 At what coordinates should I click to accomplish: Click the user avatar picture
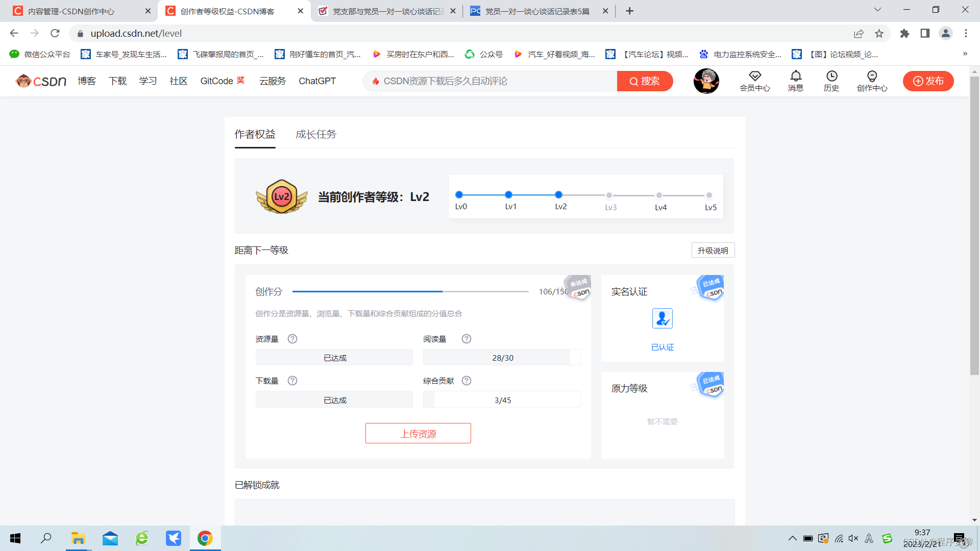pos(706,81)
